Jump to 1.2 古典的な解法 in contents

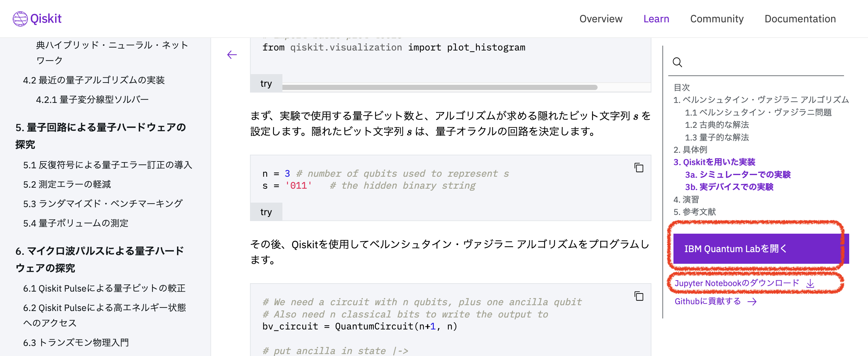click(x=717, y=125)
